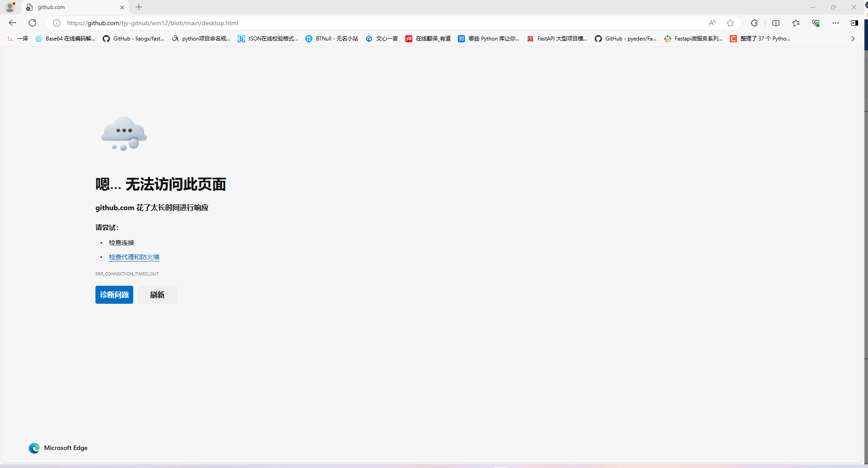Click the 诊断问题 button
868x468 pixels.
114,295
